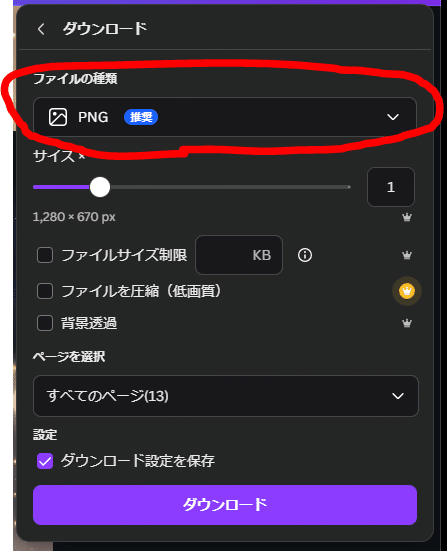Screen dimensions: 447x551
Task: Toggle the 背景透過 checkbox
Action: [45, 323]
